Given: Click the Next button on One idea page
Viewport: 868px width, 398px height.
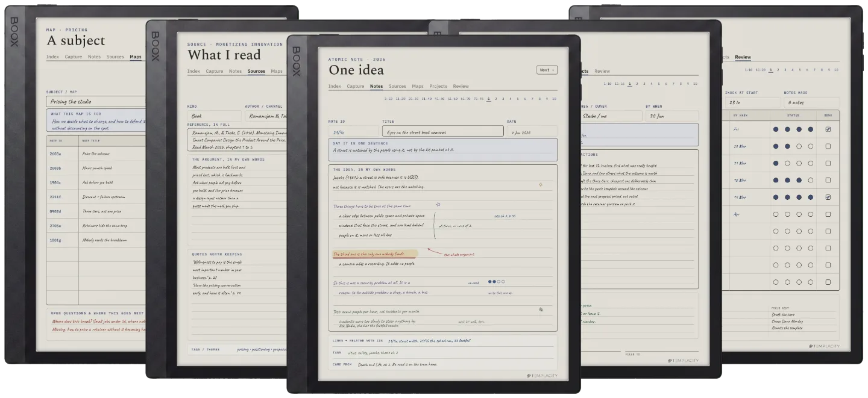Looking at the screenshot, I should pos(547,70).
